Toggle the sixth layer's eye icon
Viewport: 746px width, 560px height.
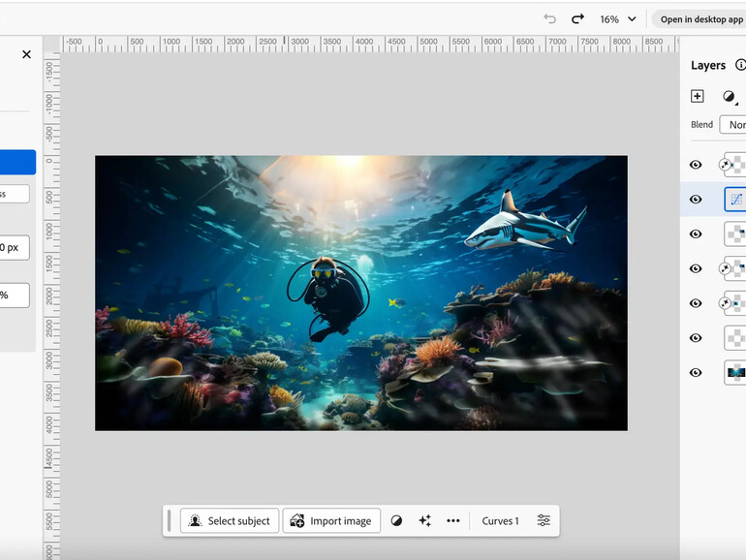[696, 338]
